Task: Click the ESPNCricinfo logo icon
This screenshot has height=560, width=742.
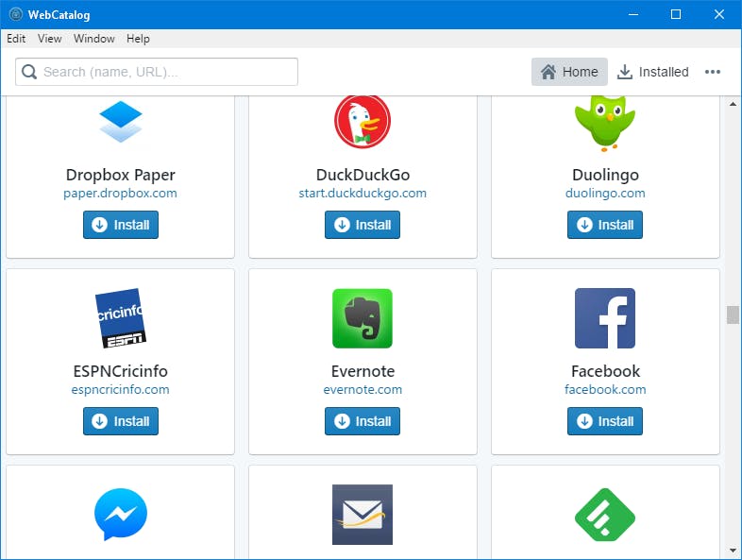Action: 121,318
